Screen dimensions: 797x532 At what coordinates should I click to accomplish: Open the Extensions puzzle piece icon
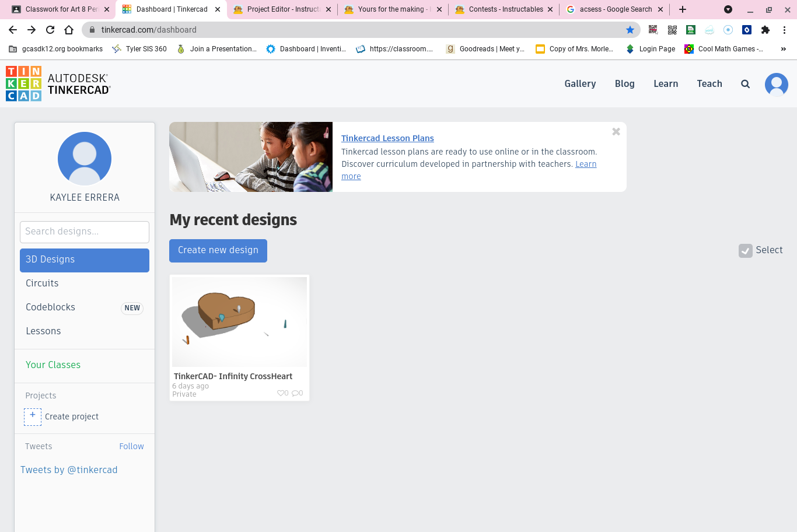coord(765,30)
